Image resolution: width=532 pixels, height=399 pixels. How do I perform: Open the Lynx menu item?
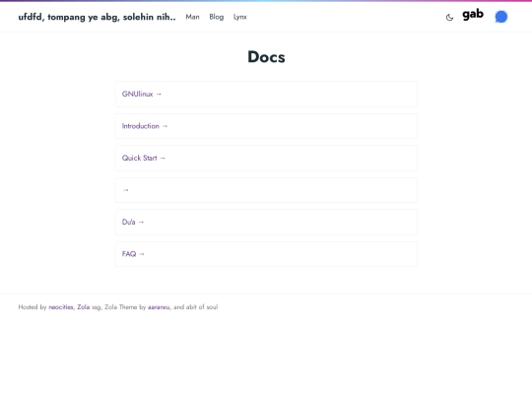[x=240, y=17]
